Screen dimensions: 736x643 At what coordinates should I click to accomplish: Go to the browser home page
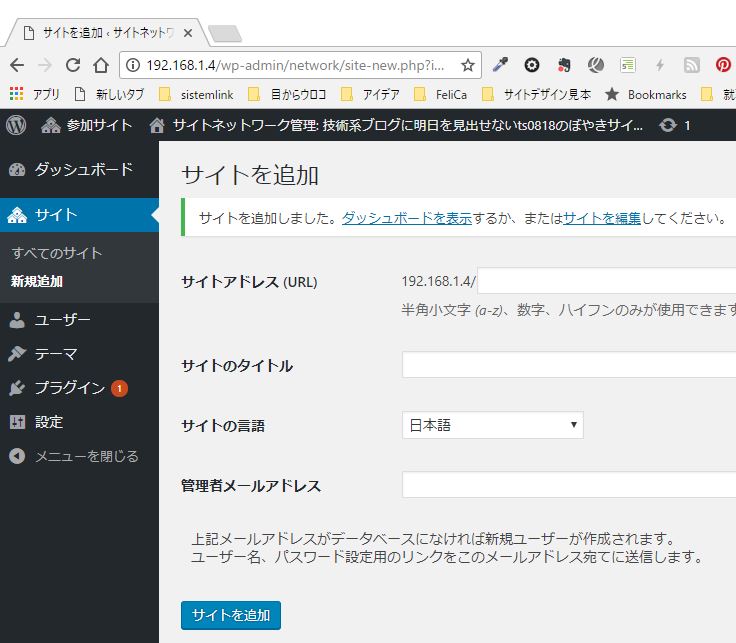101,65
